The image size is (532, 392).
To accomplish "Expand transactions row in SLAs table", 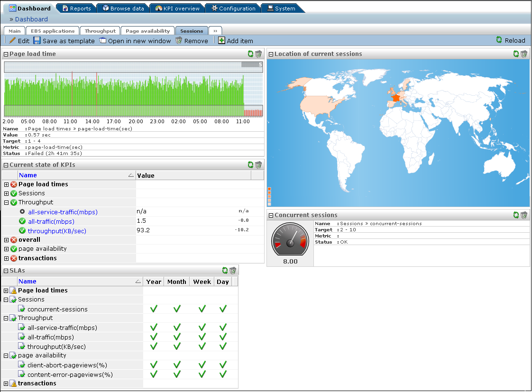I will click(x=6, y=383).
